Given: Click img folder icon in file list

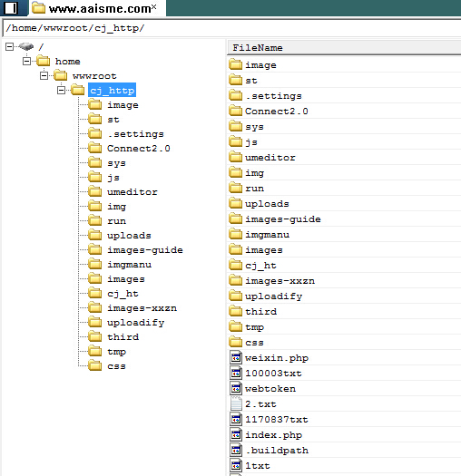Looking at the screenshot, I should [x=236, y=172].
